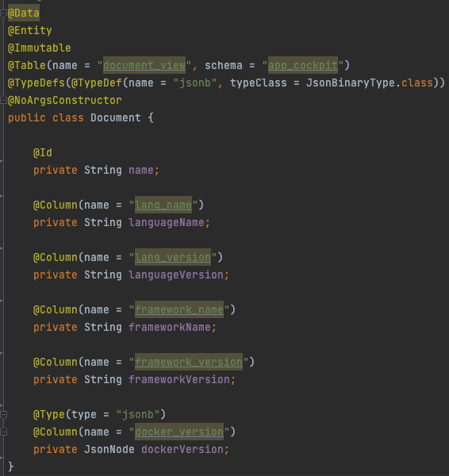Click the languageName field
449x476 pixels.
point(166,222)
